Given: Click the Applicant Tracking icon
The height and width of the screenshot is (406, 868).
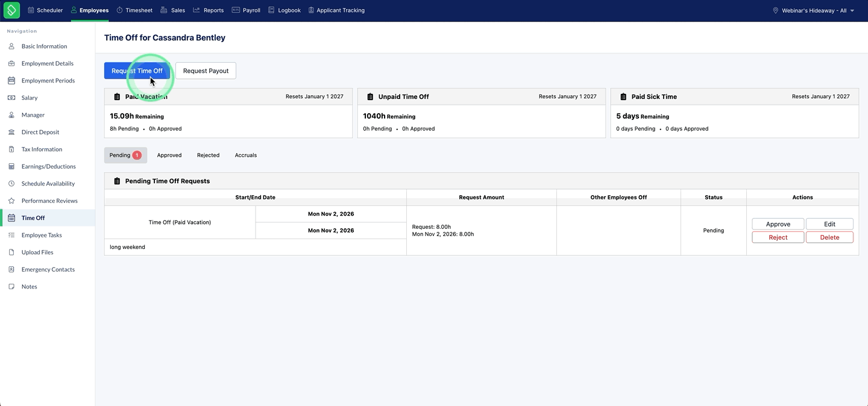Looking at the screenshot, I should 311,10.
